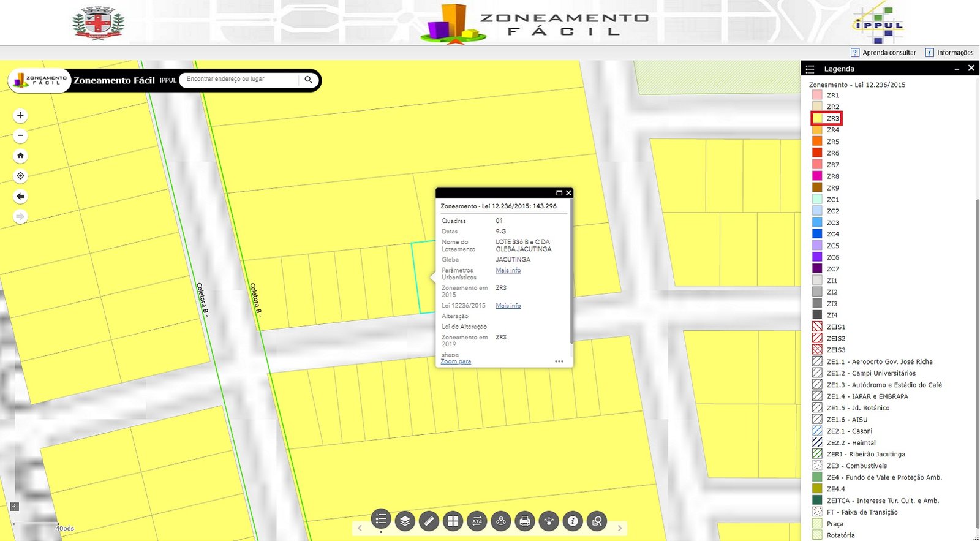Open the basemap gallery grid icon
Image resolution: width=980 pixels, height=541 pixels.
[x=453, y=521]
